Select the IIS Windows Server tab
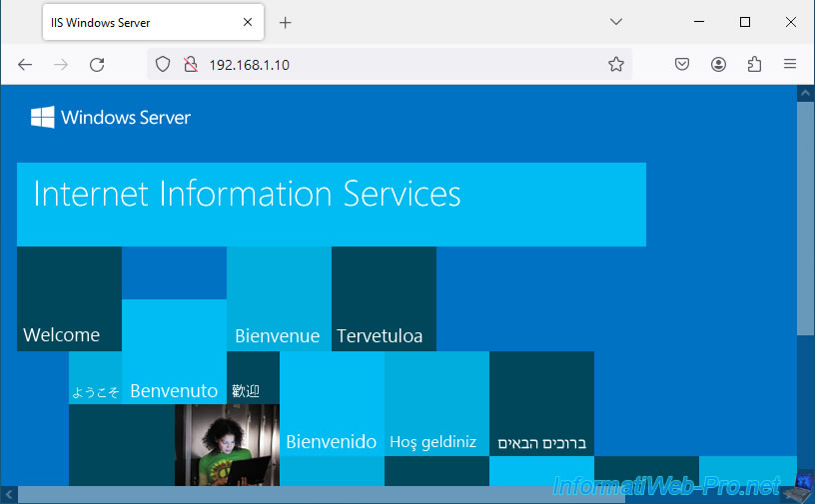Image resolution: width=815 pixels, height=504 pixels. 154,22
